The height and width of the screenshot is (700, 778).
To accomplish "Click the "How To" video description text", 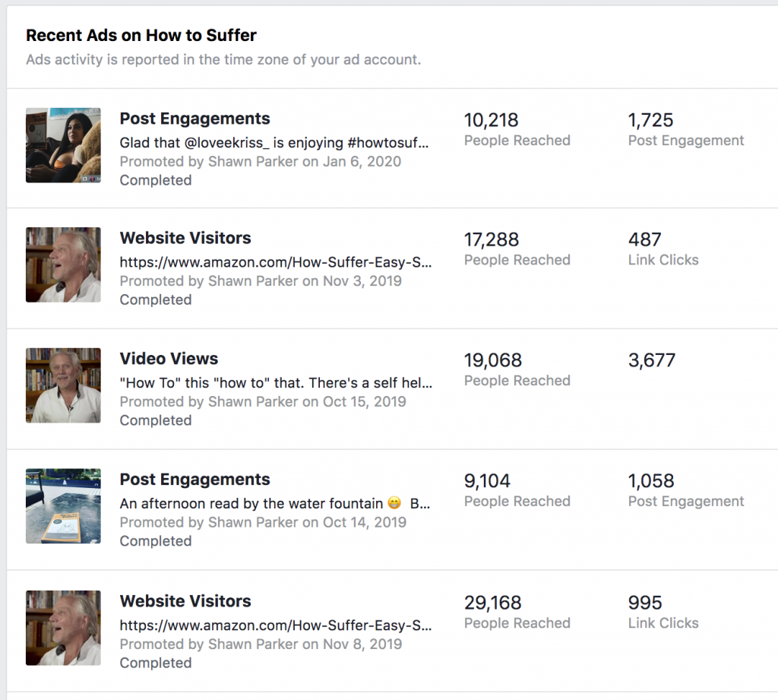I will 276,383.
